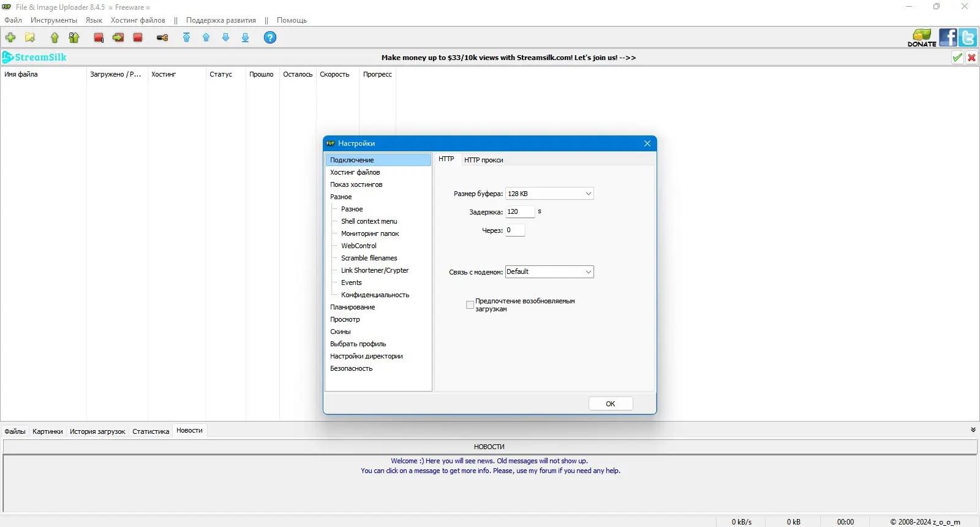The width and height of the screenshot is (980, 527).
Task: Select the top-level 'Разное' tree node
Action: pos(341,197)
